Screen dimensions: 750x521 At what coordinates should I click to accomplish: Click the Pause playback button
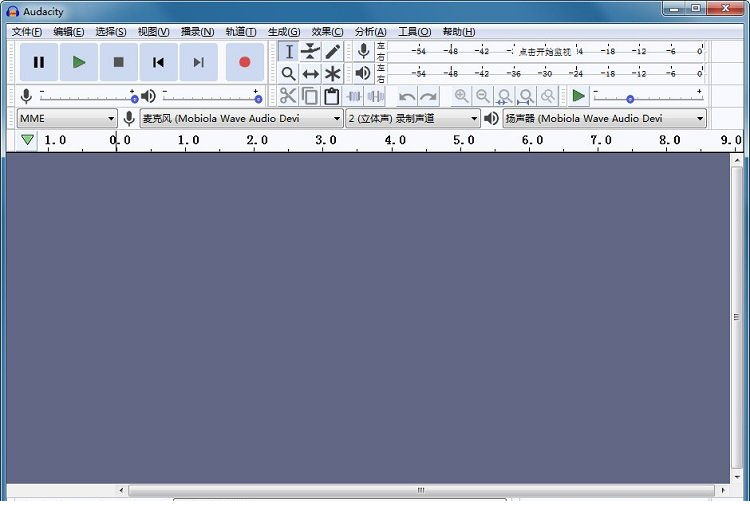click(39, 62)
